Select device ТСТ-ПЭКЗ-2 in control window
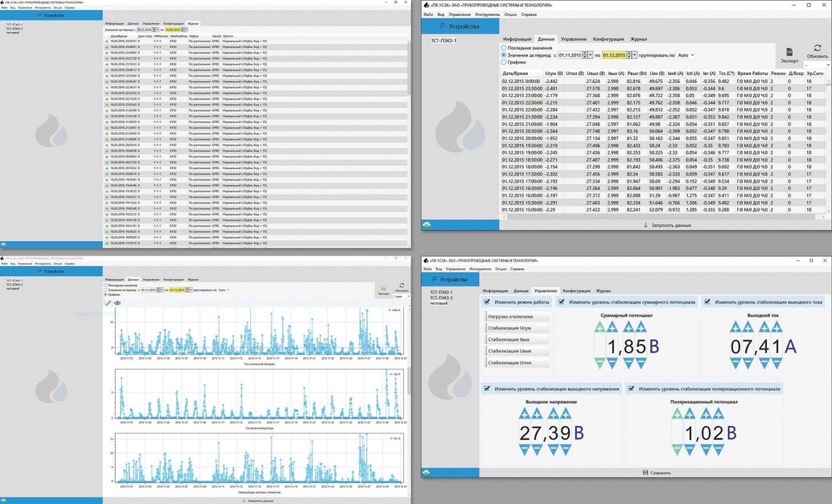832x504 pixels. [x=441, y=297]
